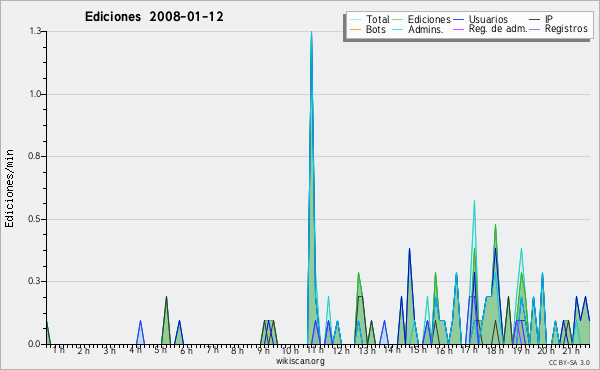
Task: Click the '2 h' x-axis label
Action: pyautogui.click(x=84, y=350)
